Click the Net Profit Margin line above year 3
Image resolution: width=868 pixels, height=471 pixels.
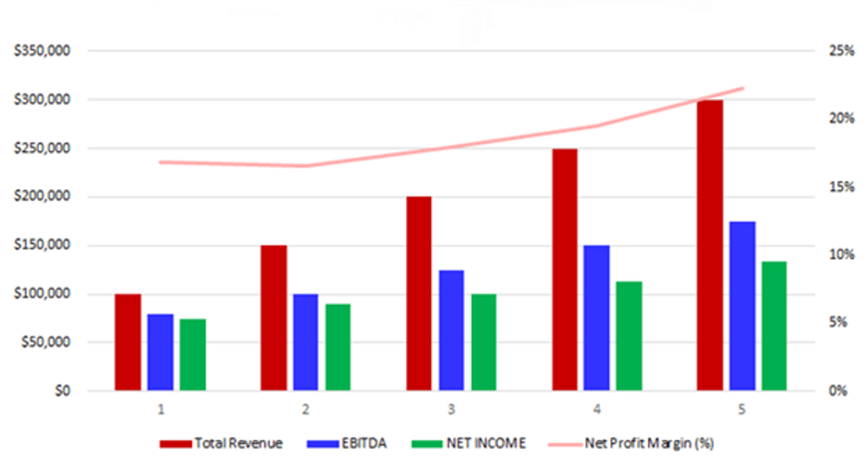pyautogui.click(x=452, y=147)
